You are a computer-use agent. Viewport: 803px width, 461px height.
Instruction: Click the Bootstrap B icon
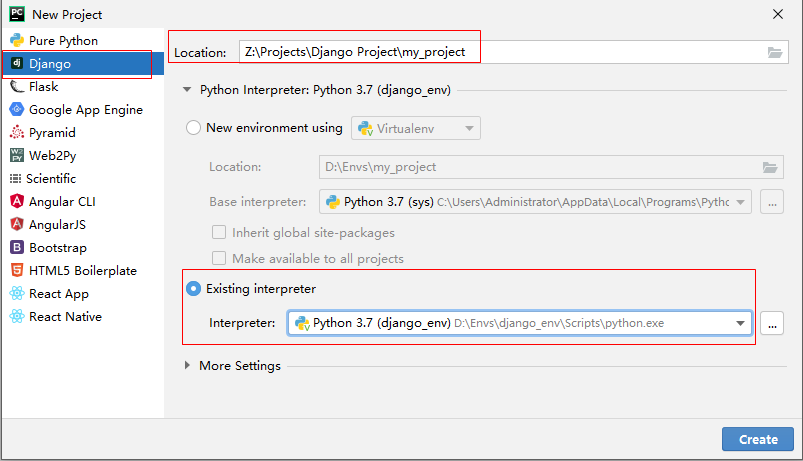tap(17, 247)
